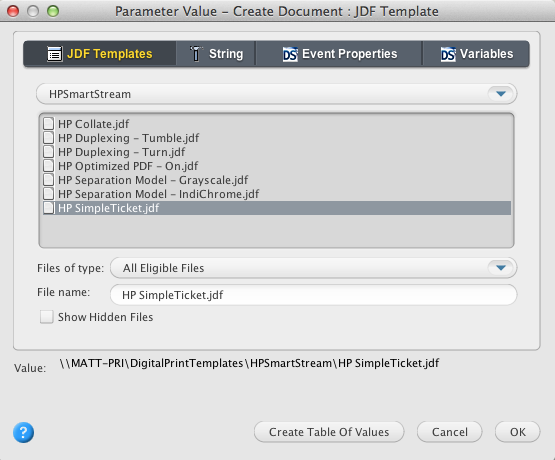Screen dimensions: 555x460
Task: Click the DS icon beside Variables
Action: coord(448,54)
